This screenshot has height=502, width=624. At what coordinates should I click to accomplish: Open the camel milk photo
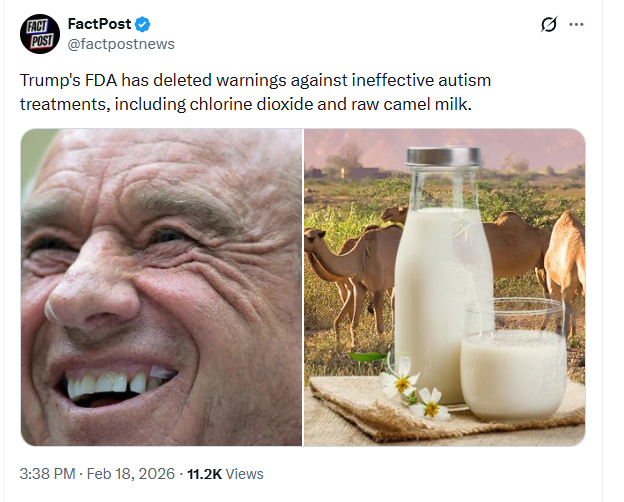[x=444, y=287]
